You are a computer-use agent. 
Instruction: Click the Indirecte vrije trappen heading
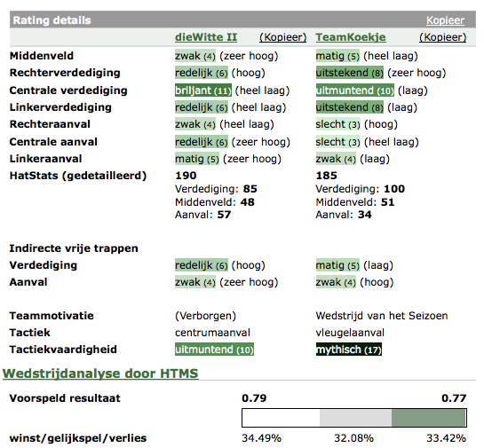pos(74,248)
